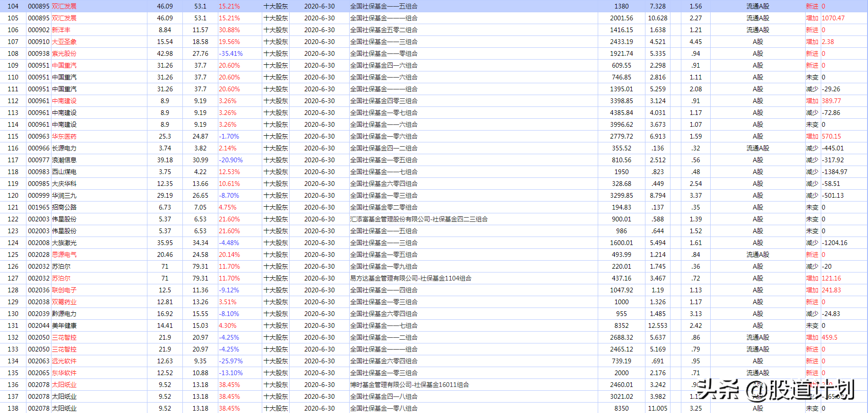Select the change value -58.51
This screenshot has width=868, height=413.
[x=831, y=184]
